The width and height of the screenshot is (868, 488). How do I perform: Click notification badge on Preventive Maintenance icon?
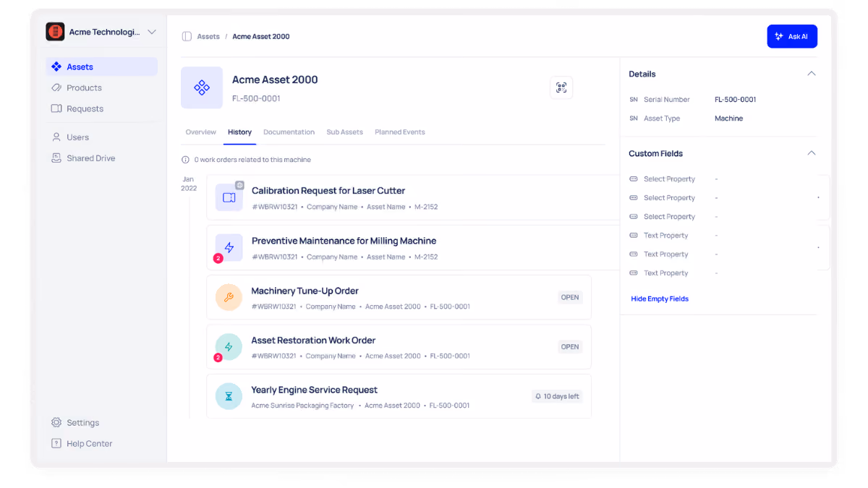point(218,258)
